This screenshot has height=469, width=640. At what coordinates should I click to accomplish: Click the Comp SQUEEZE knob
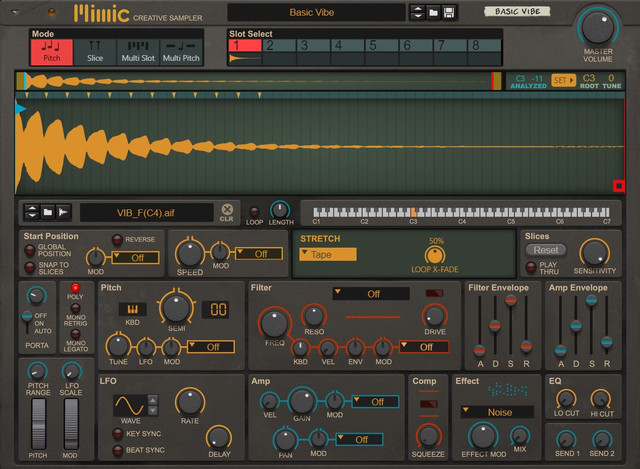coord(428,437)
